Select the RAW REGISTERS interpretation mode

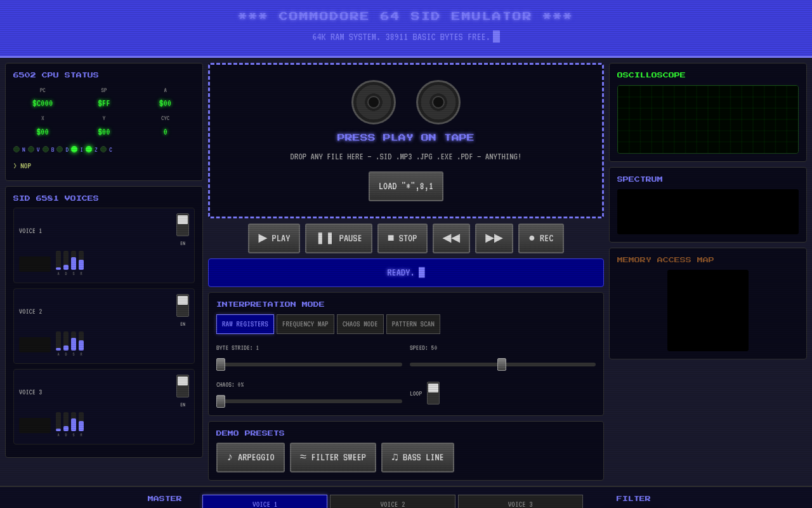[x=245, y=324]
